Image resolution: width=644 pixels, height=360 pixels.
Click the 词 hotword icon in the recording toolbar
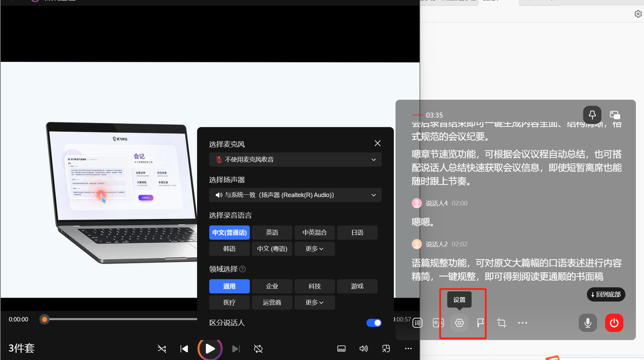tap(417, 323)
